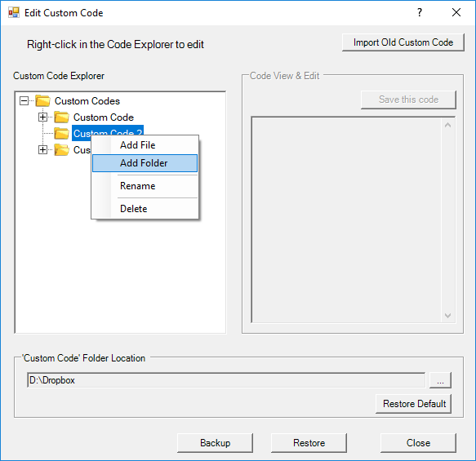Click the third partially hidden folder icon
Image resolution: width=476 pixels, height=461 pixels.
point(61,149)
